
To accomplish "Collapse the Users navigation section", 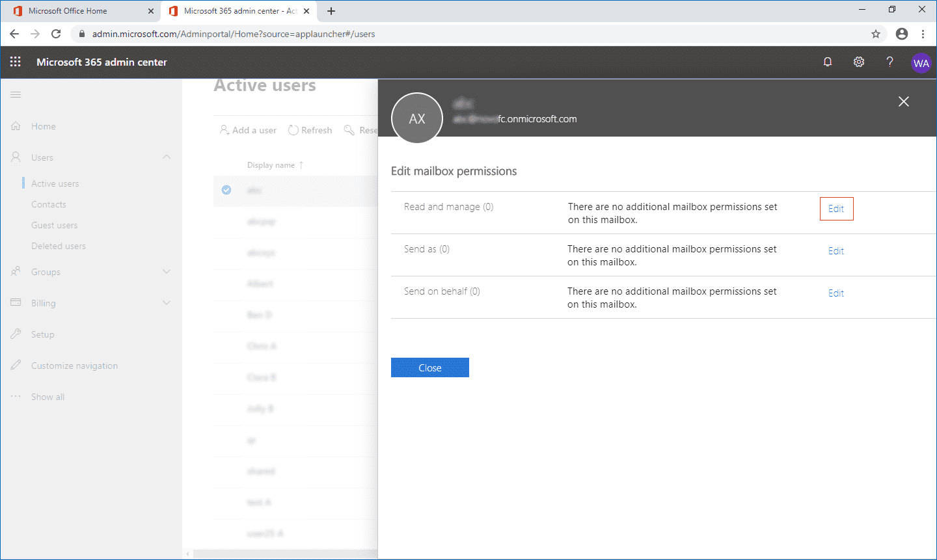I will (x=167, y=157).
